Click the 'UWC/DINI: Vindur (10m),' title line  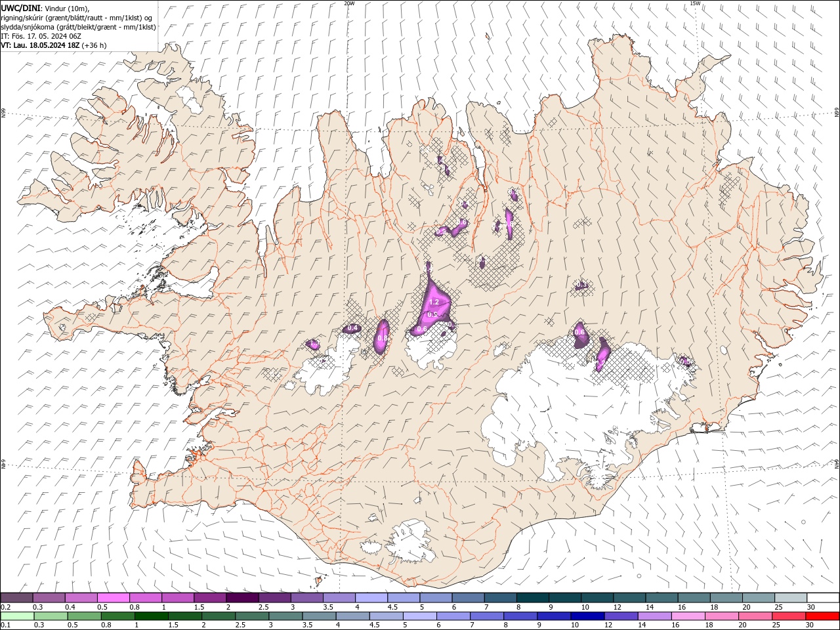coord(45,8)
